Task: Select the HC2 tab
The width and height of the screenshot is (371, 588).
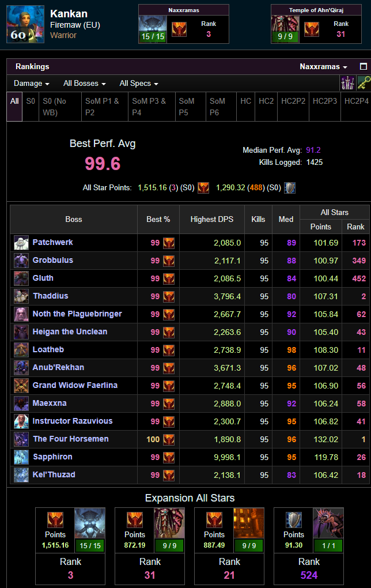Action: [266, 107]
